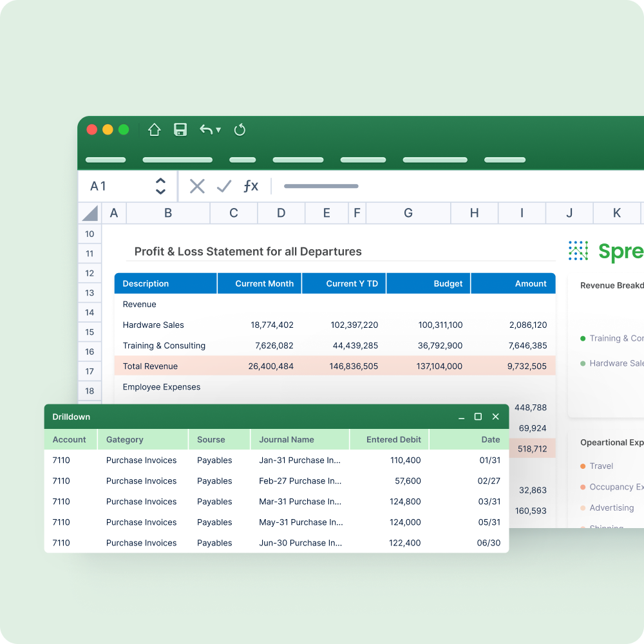Screen dimensions: 644x644
Task: Click the Save icon in the toolbar
Action: (180, 129)
